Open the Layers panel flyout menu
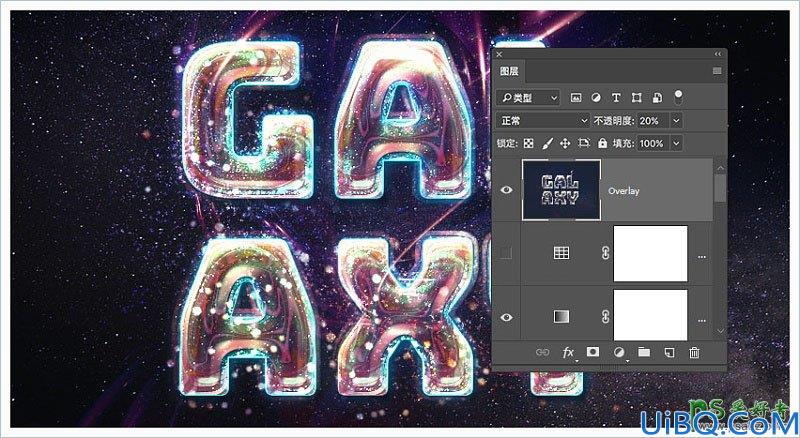 (717, 71)
